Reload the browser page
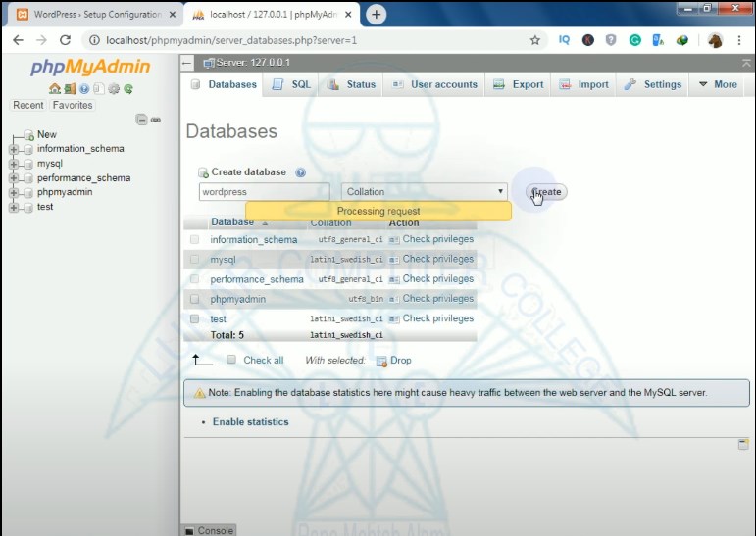756x536 pixels. (65, 40)
